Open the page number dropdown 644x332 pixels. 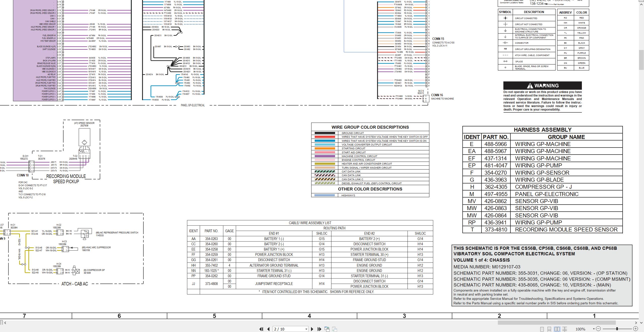click(x=306, y=329)
